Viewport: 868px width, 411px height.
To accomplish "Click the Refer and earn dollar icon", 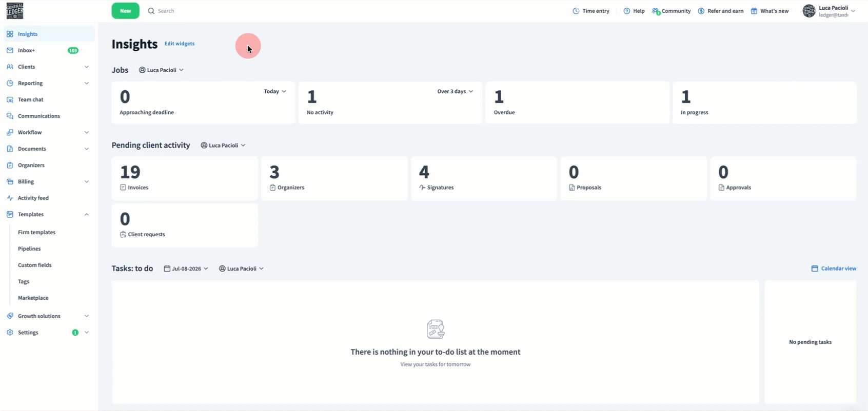I will [701, 11].
